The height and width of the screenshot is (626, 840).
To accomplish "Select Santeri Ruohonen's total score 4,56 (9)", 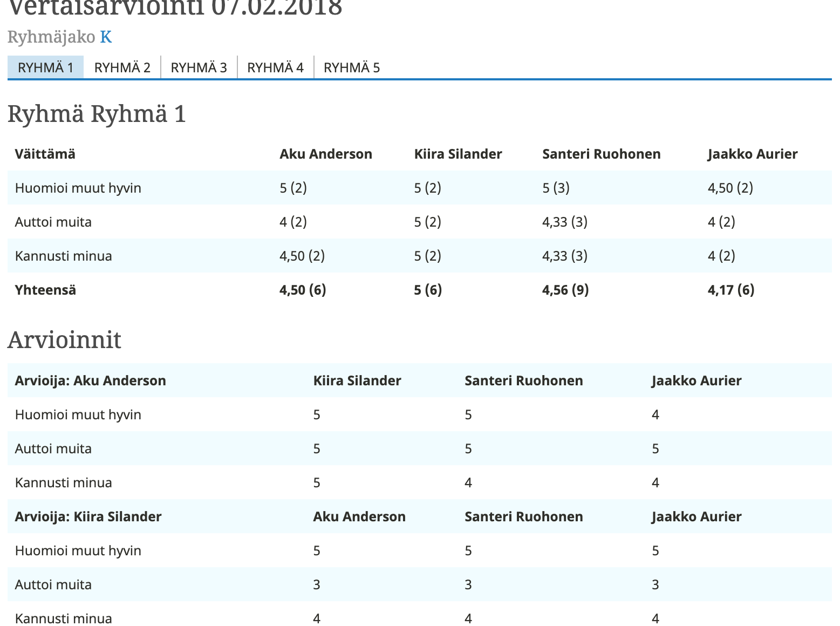I will 565,290.
